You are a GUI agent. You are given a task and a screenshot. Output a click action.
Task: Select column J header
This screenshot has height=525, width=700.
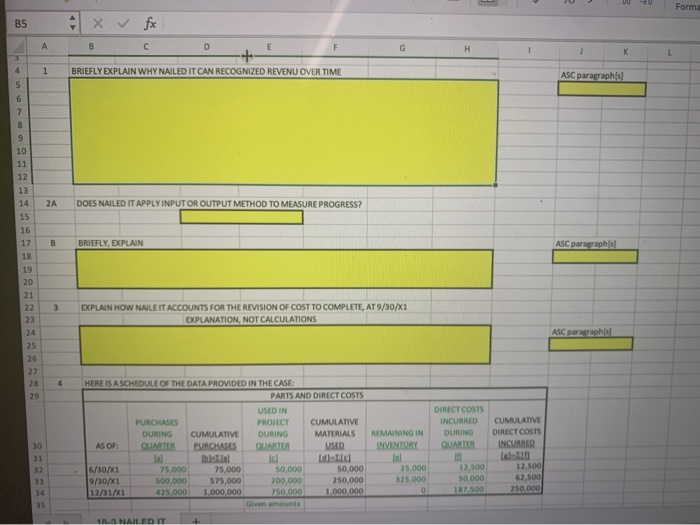pos(581,51)
